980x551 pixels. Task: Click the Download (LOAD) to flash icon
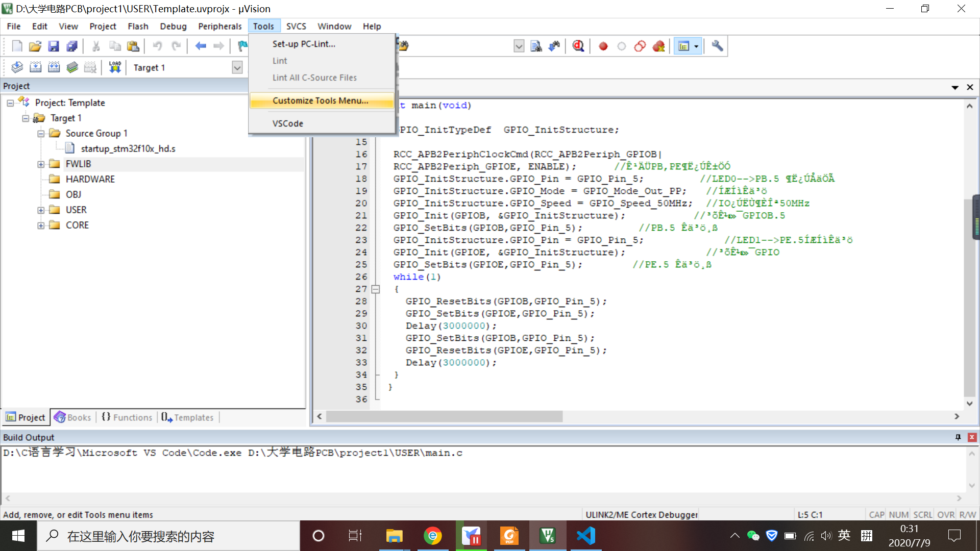tap(115, 67)
